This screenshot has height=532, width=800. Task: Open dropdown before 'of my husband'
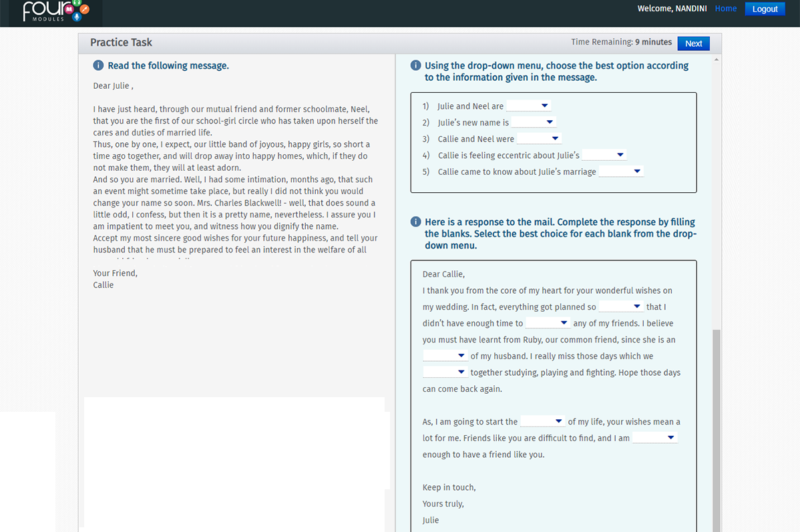tap(445, 355)
